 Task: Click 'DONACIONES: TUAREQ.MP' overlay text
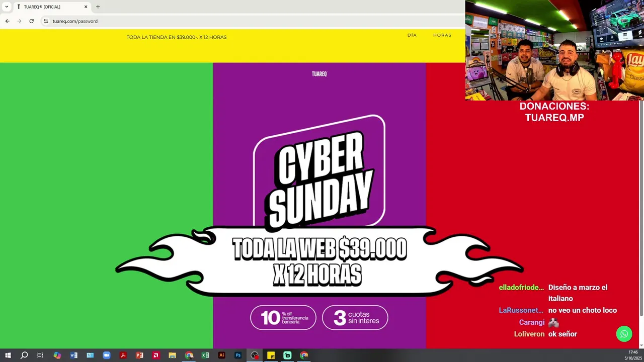[x=554, y=112]
